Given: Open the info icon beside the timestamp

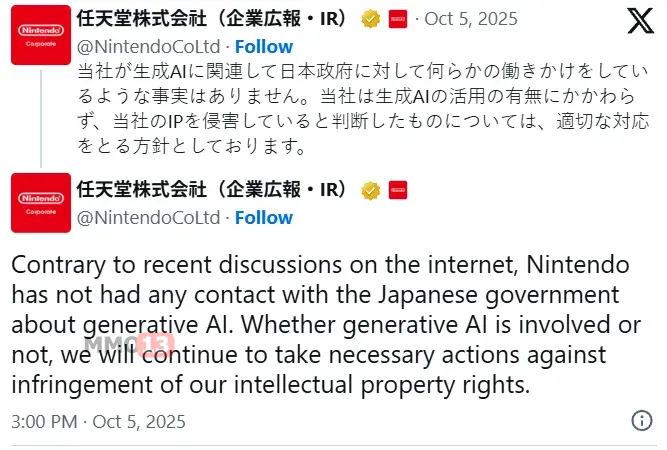Looking at the screenshot, I should (x=643, y=419).
